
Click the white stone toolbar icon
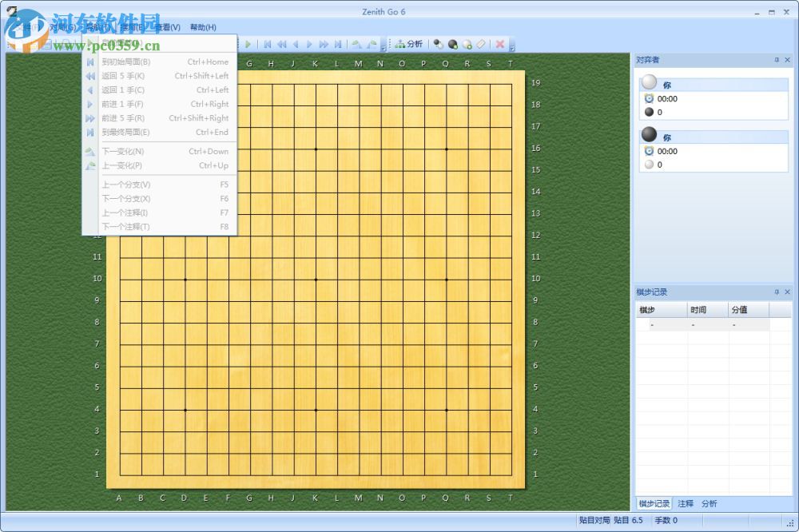coord(467,44)
